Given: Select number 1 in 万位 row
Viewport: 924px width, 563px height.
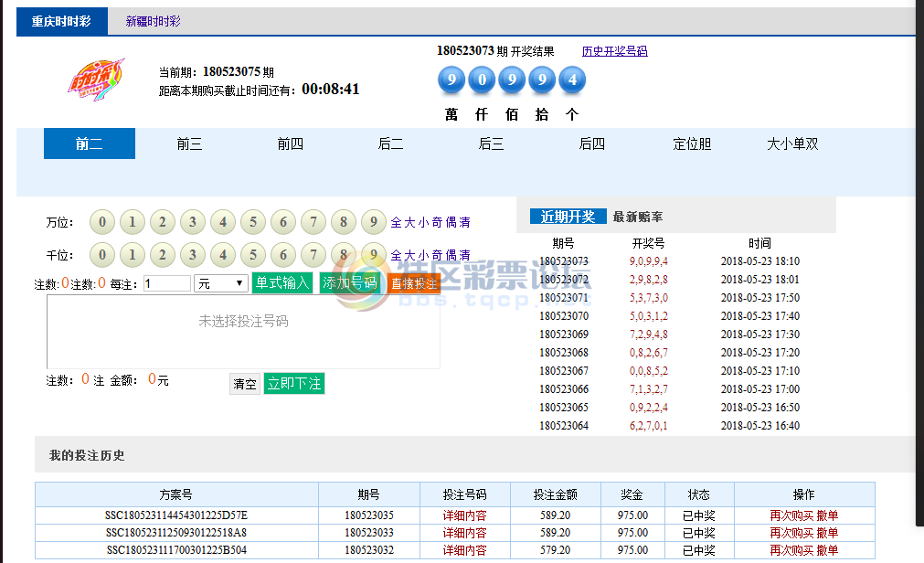Looking at the screenshot, I should click(132, 222).
